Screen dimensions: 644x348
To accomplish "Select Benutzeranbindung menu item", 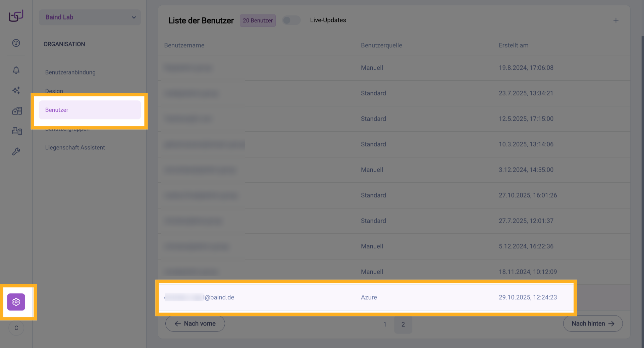I will 70,72.
